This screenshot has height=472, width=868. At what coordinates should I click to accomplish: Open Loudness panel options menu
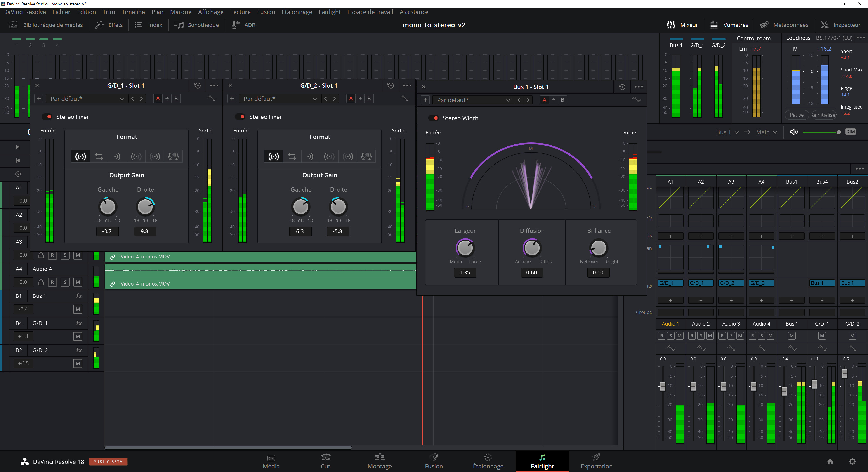point(861,38)
